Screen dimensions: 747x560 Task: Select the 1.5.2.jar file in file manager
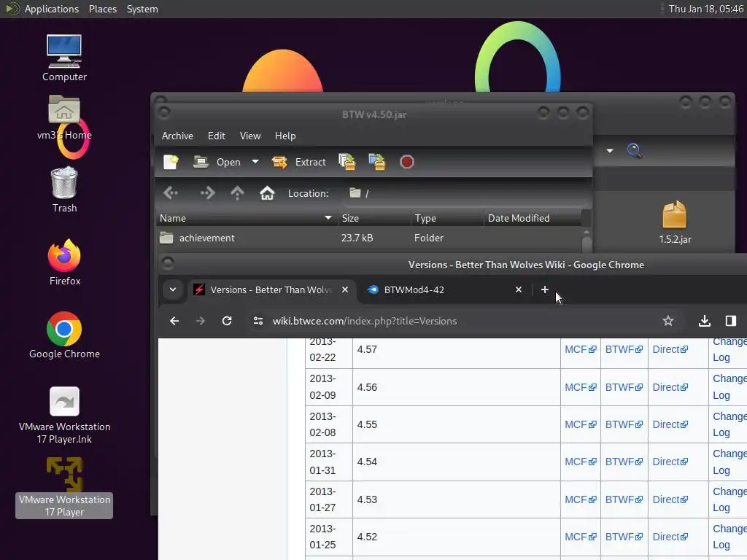(675, 222)
